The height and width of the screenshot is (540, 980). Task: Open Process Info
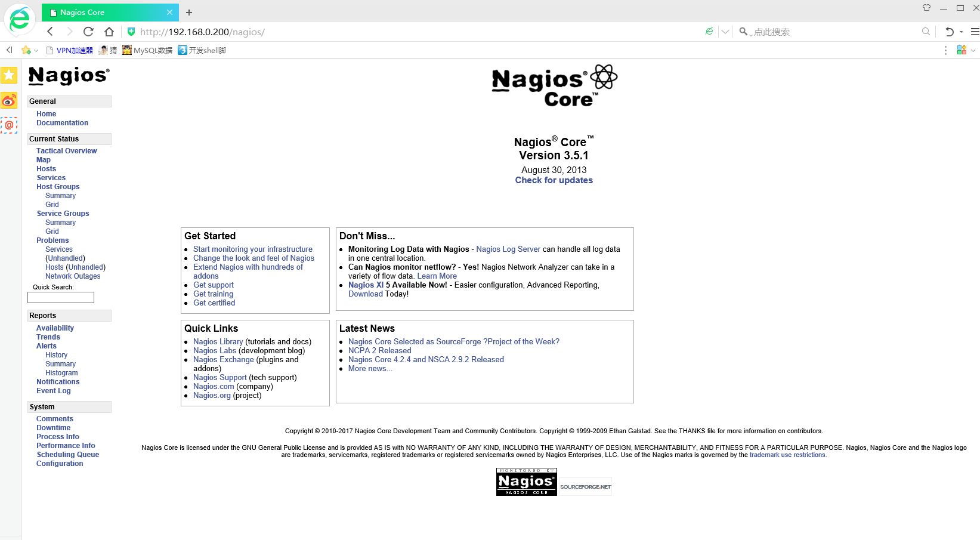point(57,437)
